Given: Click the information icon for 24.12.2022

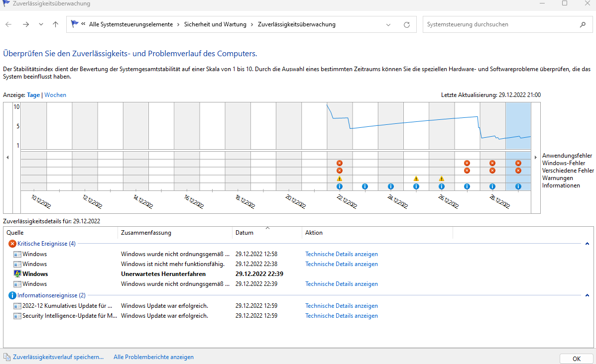Looking at the screenshot, I should click(390, 186).
